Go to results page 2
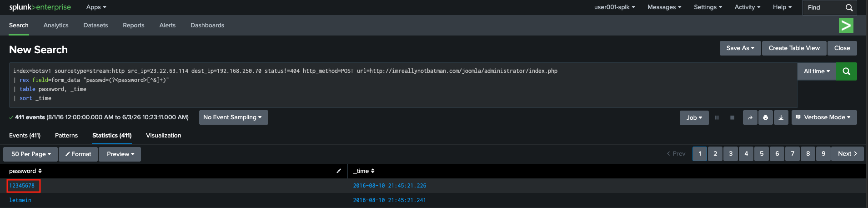The image size is (868, 208). (x=715, y=154)
